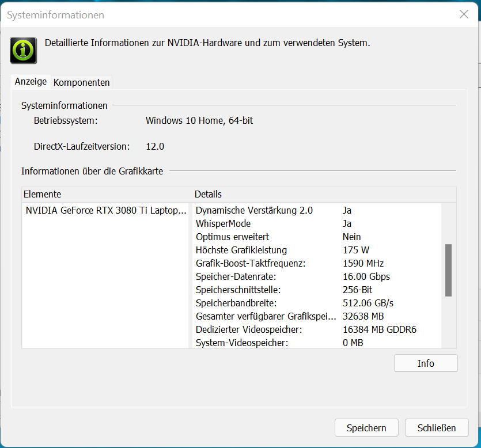The image size is (481, 448).
Task: Select the System-Videospeicher row
Action: point(317,343)
